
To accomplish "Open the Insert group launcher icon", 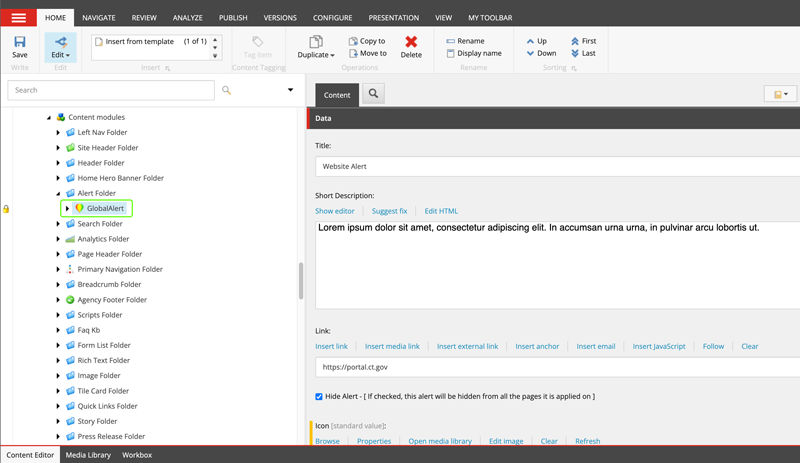I will [168, 68].
